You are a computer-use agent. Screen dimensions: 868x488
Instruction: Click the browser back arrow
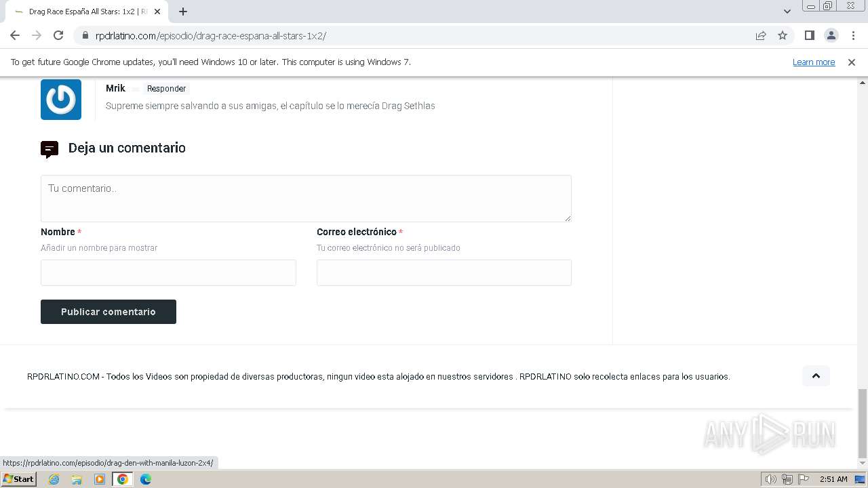pos(15,35)
